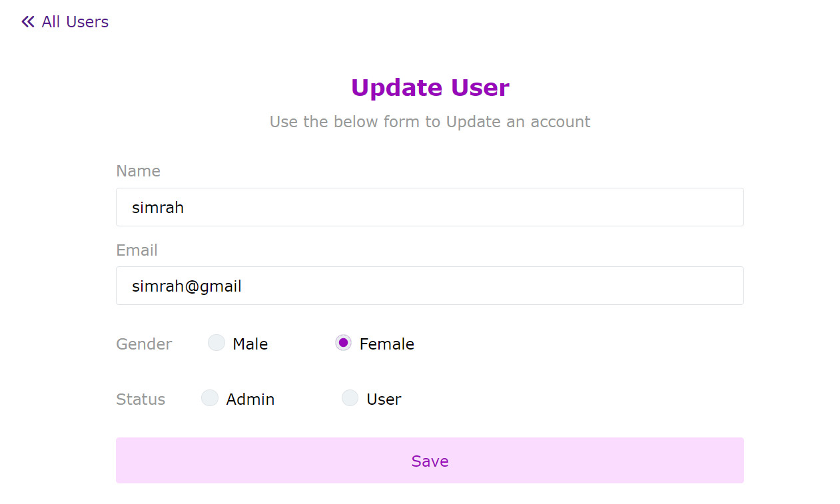Click inside the Name input field
This screenshot has height=504, width=840.
pyautogui.click(x=430, y=207)
